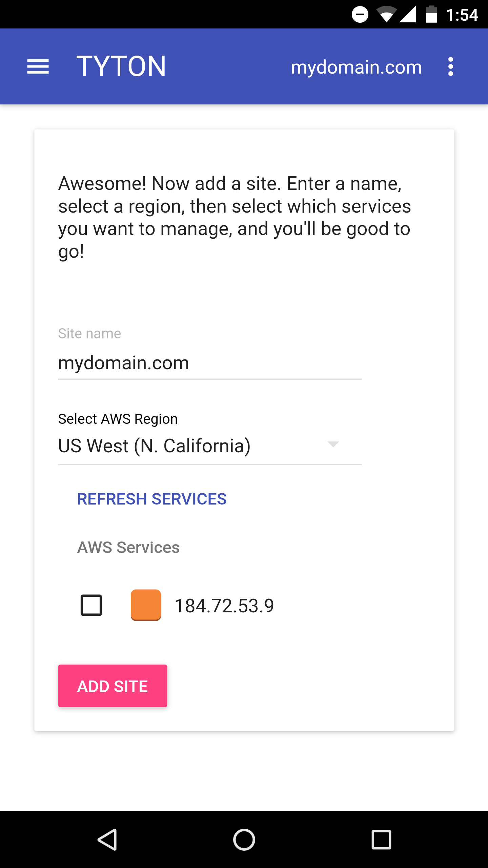This screenshot has width=488, height=868.
Task: Select the 184.72.53.9 service label
Action: coord(224,606)
